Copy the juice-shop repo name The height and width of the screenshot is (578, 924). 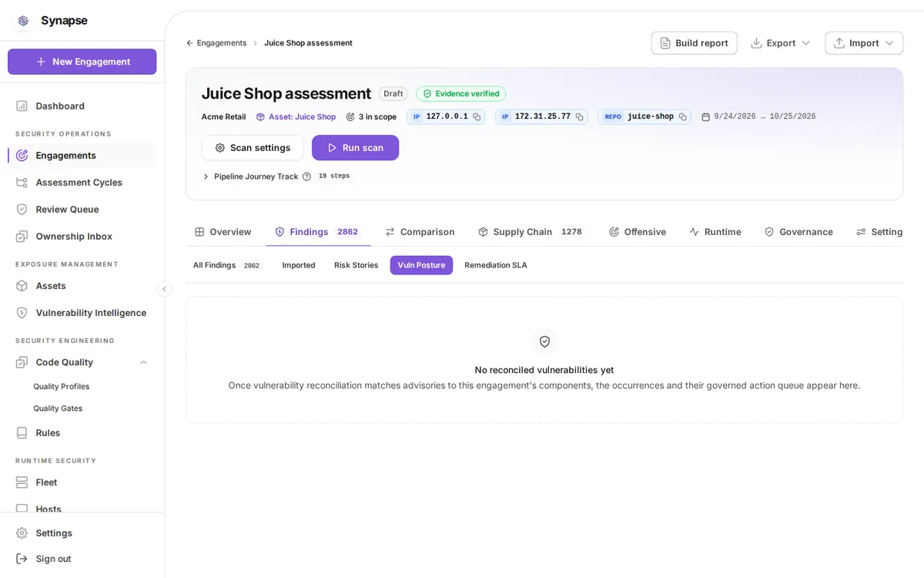click(682, 117)
